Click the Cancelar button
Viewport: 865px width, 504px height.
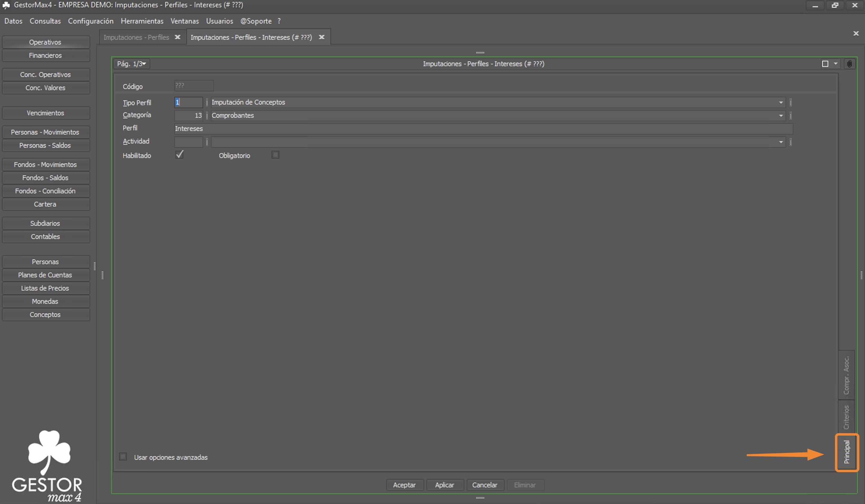[x=485, y=485]
